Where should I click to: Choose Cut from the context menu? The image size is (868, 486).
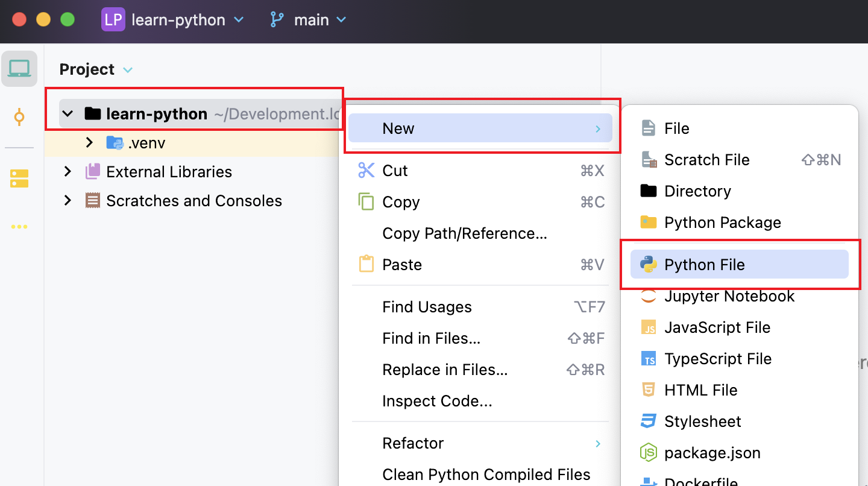(480, 171)
